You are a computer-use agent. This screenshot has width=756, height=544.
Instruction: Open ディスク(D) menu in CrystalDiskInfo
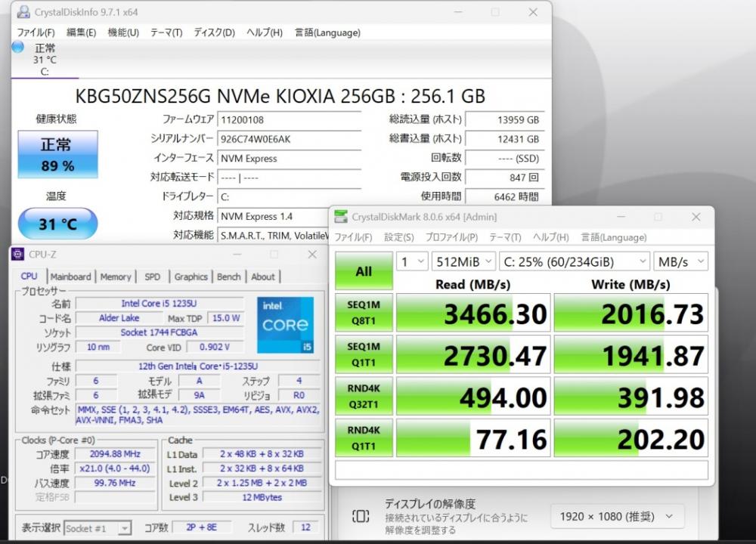tap(214, 32)
